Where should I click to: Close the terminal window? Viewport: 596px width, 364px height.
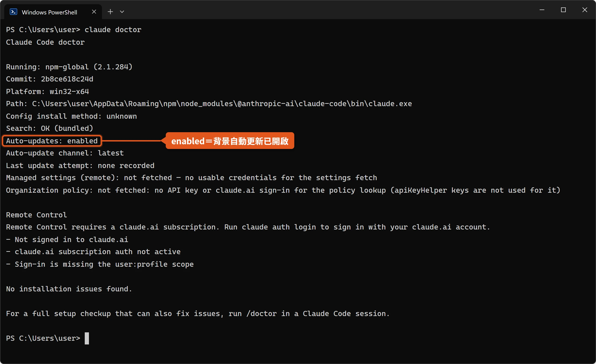585,10
